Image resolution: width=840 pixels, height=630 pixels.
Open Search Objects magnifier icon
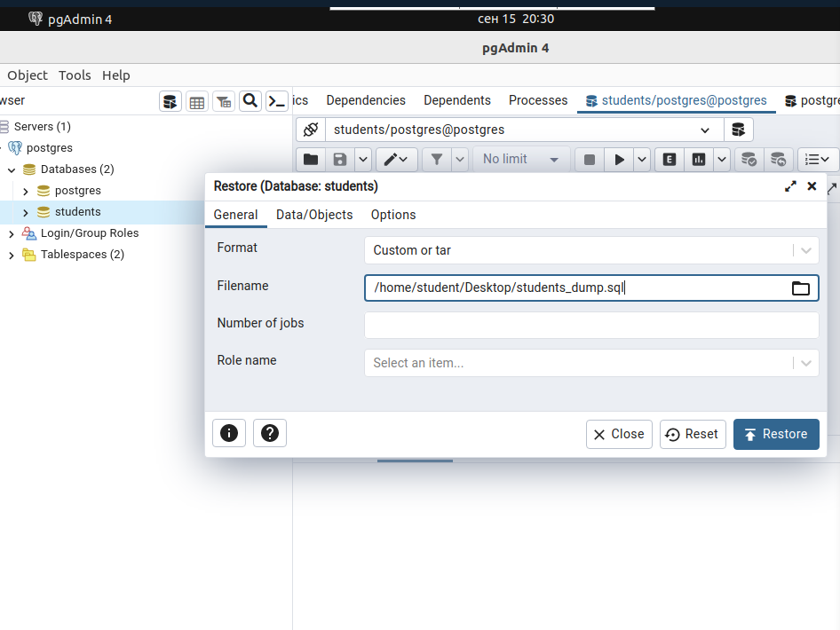point(250,100)
